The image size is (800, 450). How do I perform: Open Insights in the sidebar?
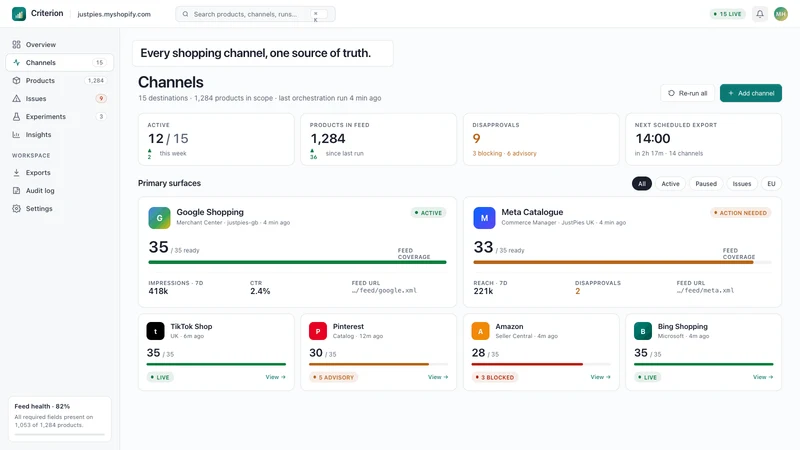[x=60, y=135]
